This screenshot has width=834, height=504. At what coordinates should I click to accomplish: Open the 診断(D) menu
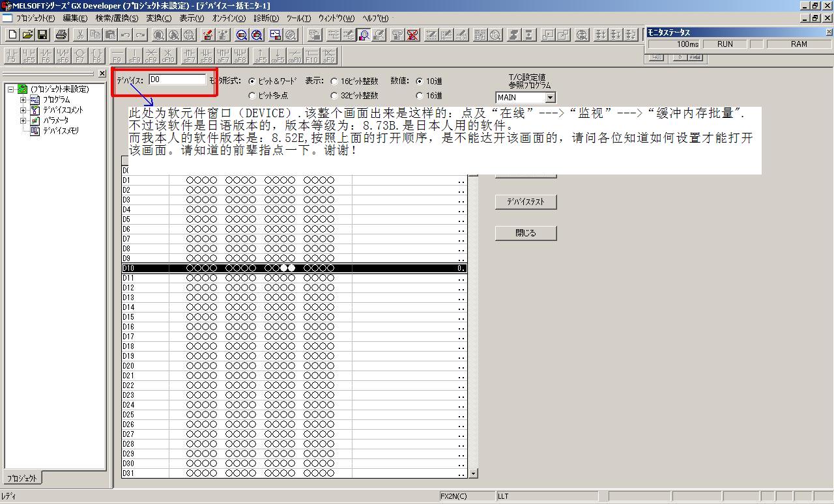265,18
